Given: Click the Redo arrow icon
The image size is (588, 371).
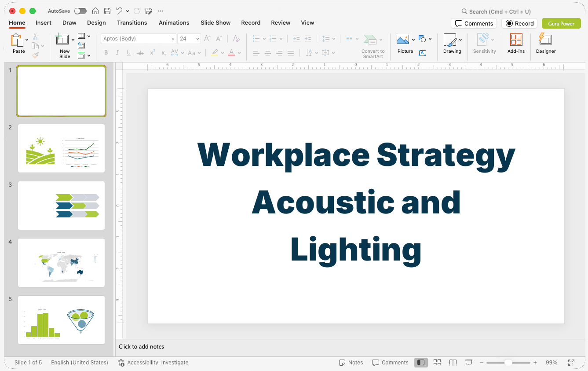Looking at the screenshot, I should coord(137,11).
